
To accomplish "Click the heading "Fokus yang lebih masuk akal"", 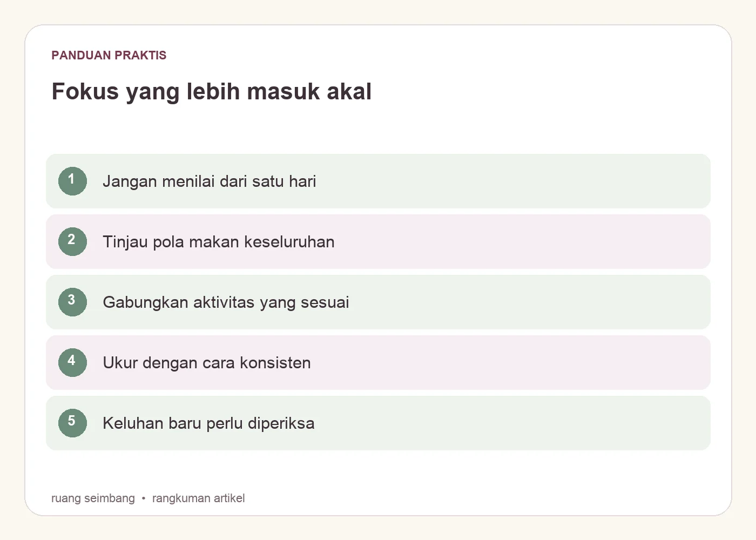I will (x=212, y=91).
